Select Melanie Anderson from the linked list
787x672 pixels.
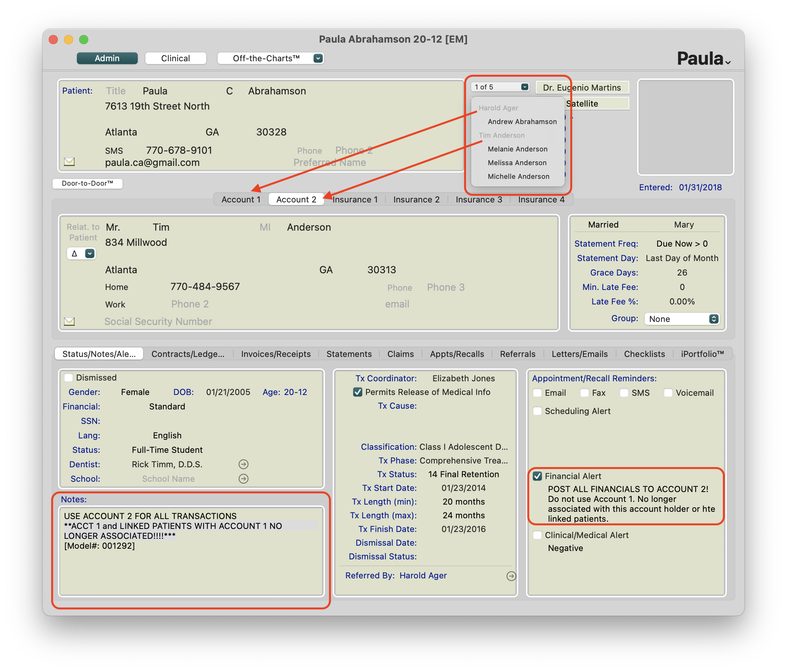pos(518,149)
